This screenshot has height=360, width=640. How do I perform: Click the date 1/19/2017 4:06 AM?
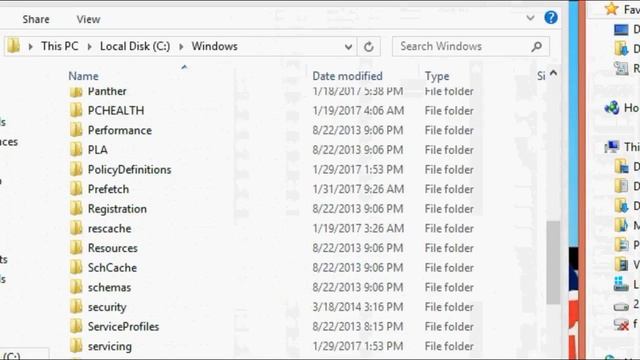coord(358,111)
